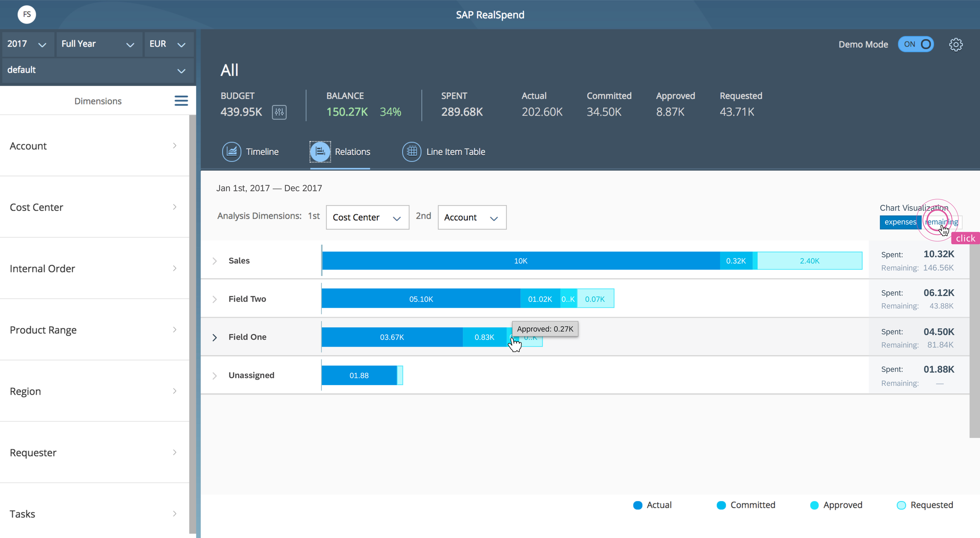Click Field Two 05.10K actual bar
Viewport: 980px width, 538px height.
(x=421, y=299)
